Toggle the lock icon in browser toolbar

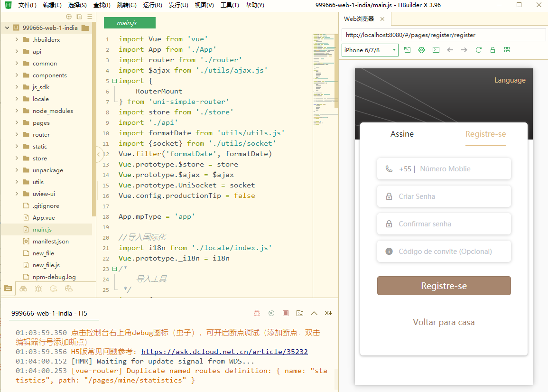(x=492, y=50)
